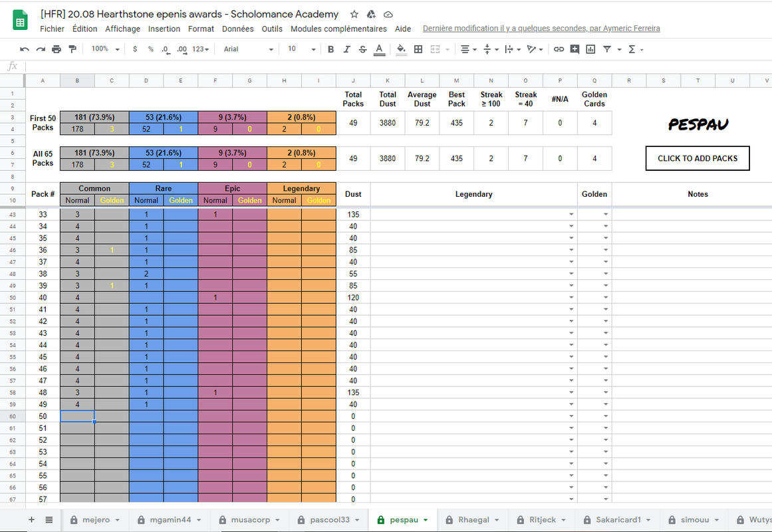Open the 100% zoom dropdown

click(105, 49)
